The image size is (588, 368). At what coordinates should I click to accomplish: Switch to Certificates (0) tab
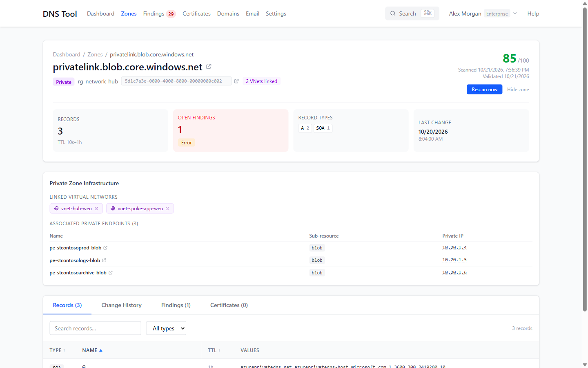point(229,305)
